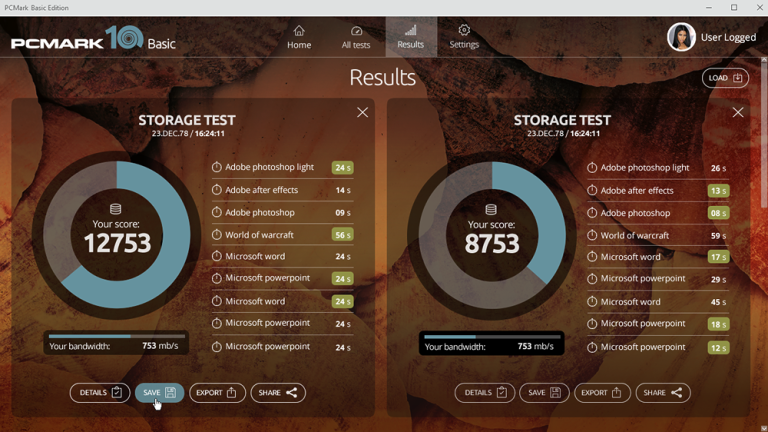Click timer icon beside right World of warcraft

click(592, 236)
